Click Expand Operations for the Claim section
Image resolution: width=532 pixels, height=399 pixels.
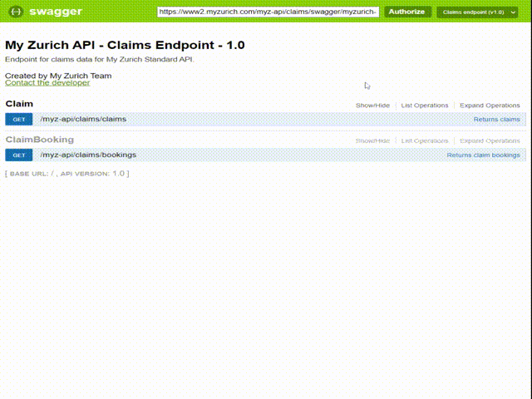(490, 106)
